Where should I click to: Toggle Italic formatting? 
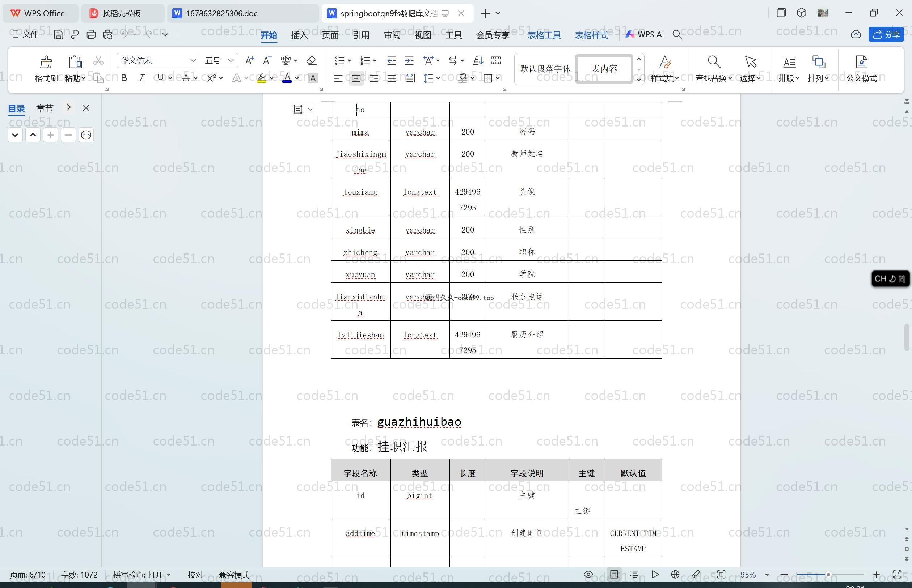pyautogui.click(x=142, y=78)
